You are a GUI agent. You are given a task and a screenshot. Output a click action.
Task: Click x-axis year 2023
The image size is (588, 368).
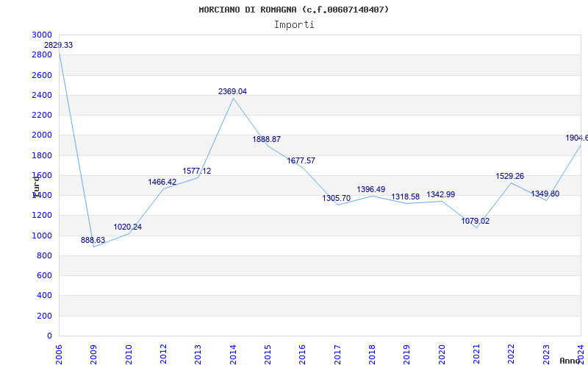[546, 355]
